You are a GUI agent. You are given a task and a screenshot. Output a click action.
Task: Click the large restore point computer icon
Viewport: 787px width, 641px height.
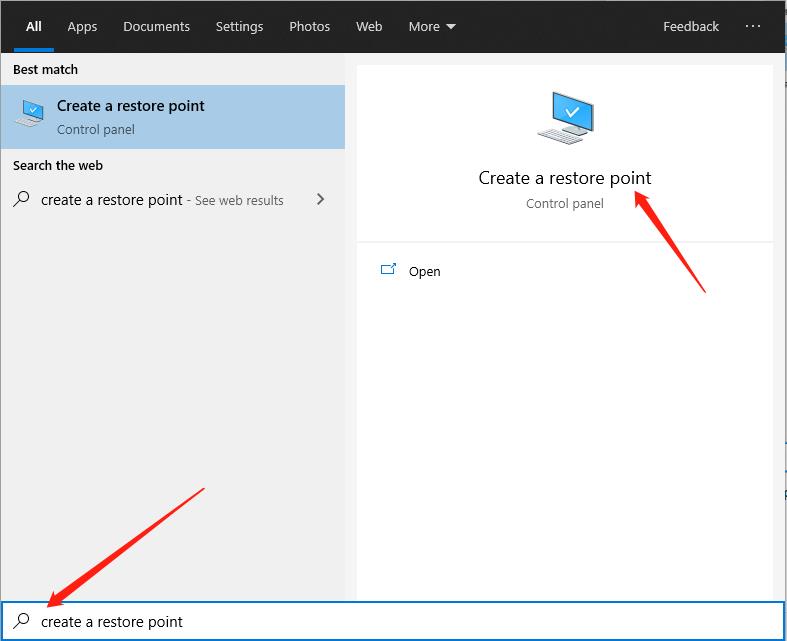tap(566, 118)
